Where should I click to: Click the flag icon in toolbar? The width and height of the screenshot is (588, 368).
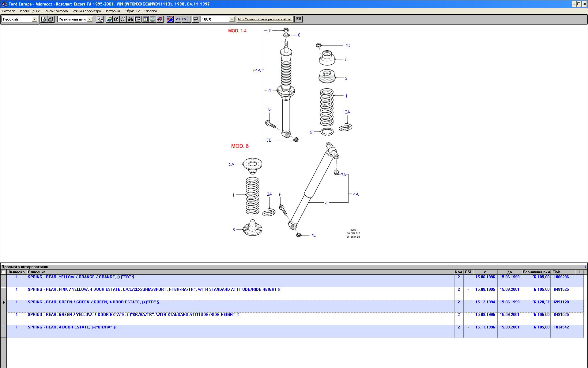pyautogui.click(x=170, y=19)
